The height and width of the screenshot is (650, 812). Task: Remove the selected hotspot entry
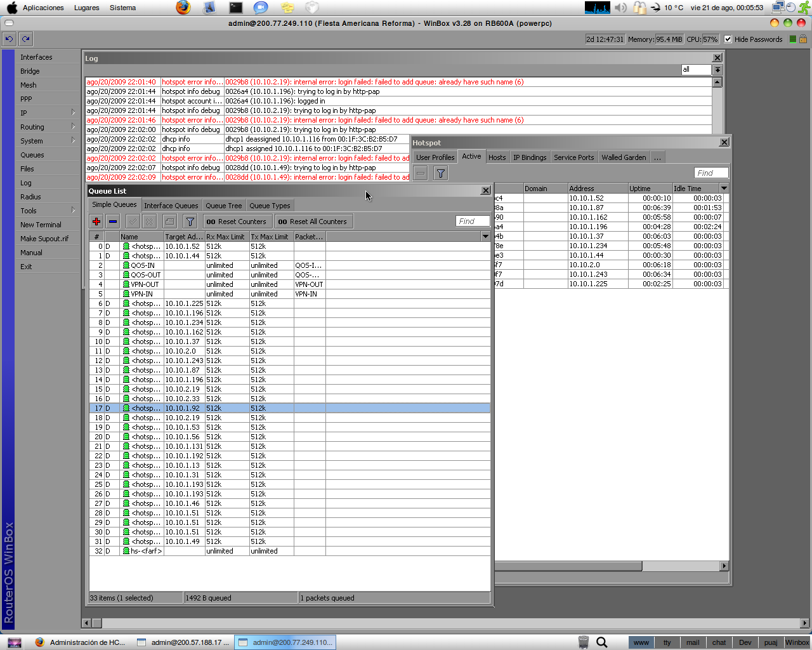(x=420, y=172)
